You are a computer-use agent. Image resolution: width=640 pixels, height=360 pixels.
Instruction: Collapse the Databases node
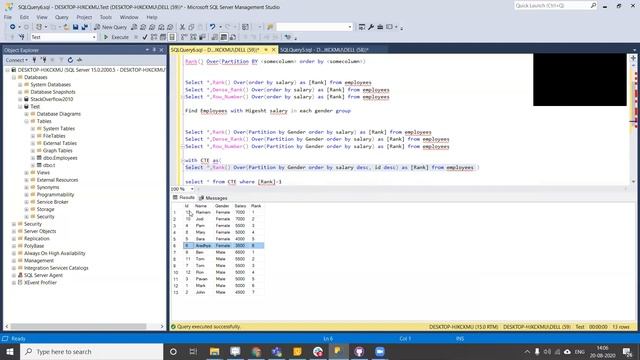click(14, 77)
